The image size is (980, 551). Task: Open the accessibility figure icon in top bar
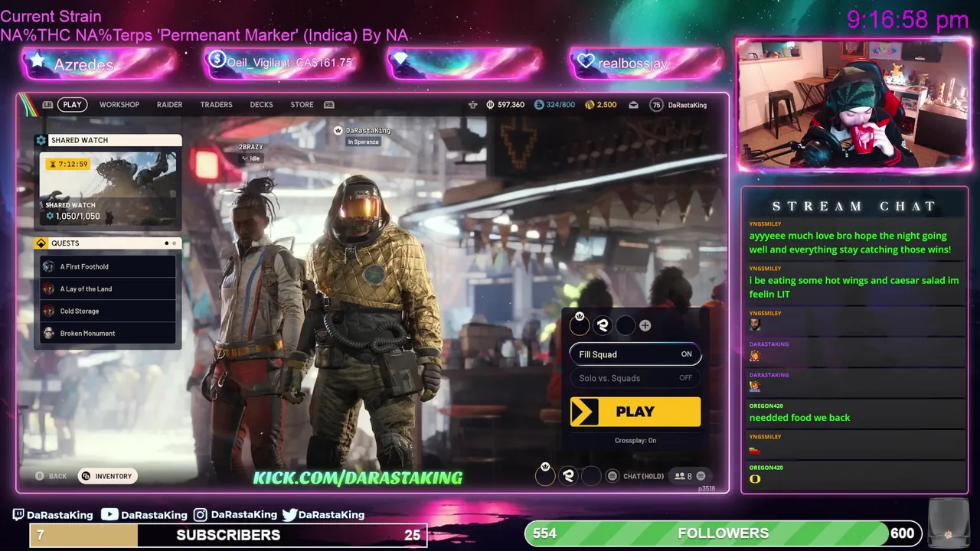click(x=472, y=105)
